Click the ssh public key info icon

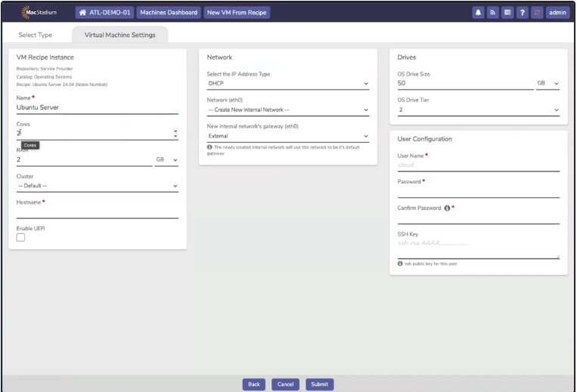click(x=400, y=264)
